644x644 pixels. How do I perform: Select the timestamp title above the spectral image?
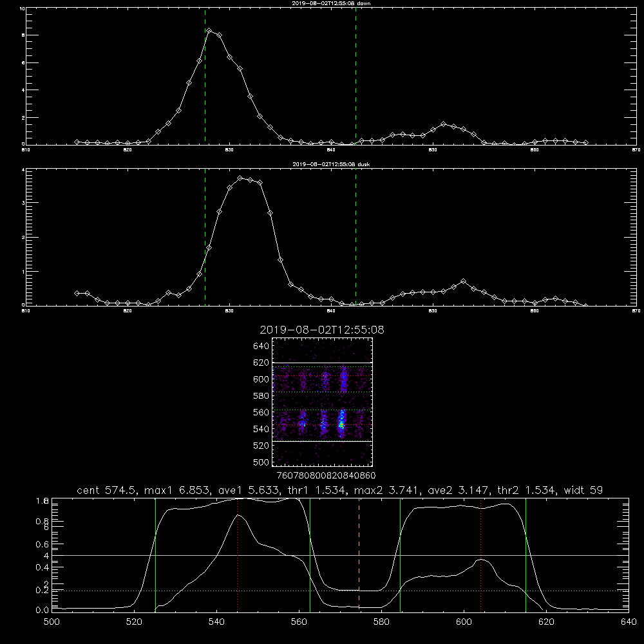pos(322,330)
